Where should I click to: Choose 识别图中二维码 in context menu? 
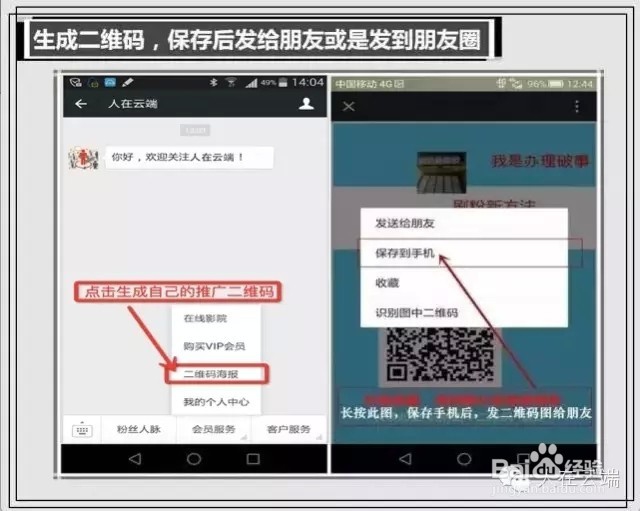464,313
